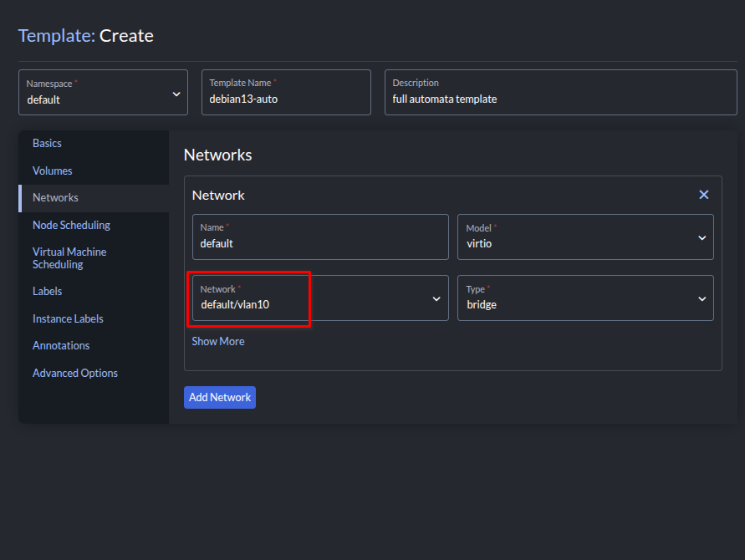The height and width of the screenshot is (560, 745).
Task: Select the Networks sidebar tab
Action: point(55,198)
